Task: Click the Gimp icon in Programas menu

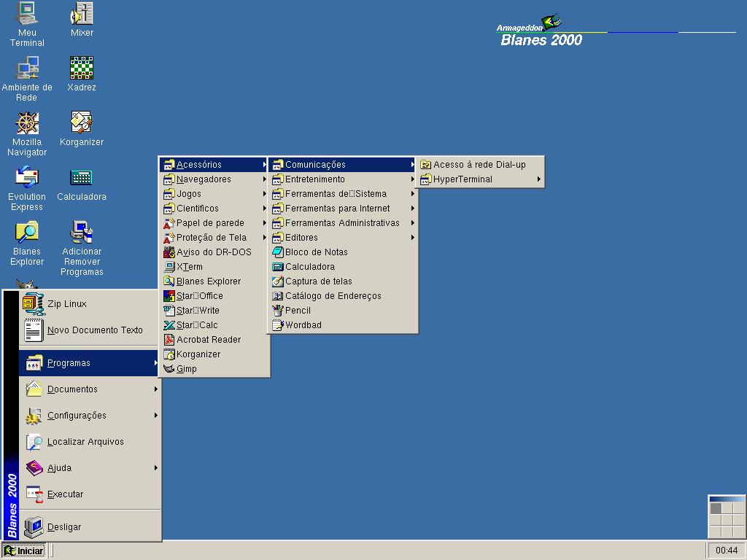Action: point(169,369)
